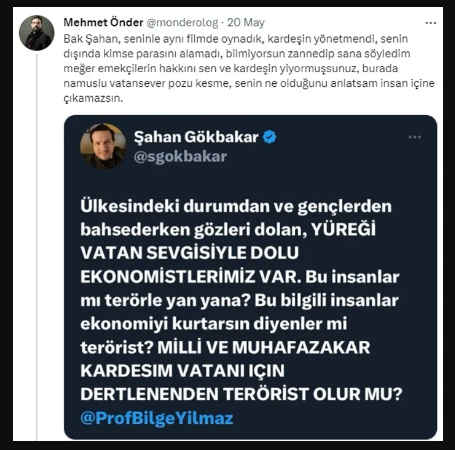Click the quoted line starting with Ülkesindeki durumdan
Viewport: 455px width, 450px height.
pyautogui.click(x=236, y=206)
